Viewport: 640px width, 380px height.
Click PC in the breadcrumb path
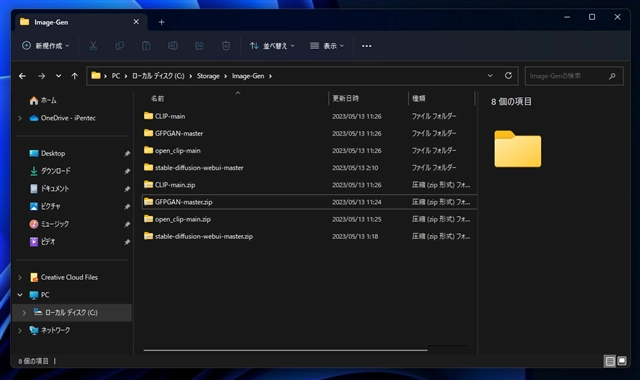(x=116, y=76)
